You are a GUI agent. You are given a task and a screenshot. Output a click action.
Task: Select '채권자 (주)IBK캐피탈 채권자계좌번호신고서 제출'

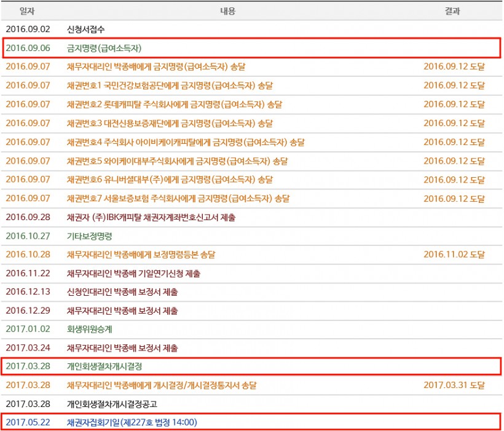(151, 218)
